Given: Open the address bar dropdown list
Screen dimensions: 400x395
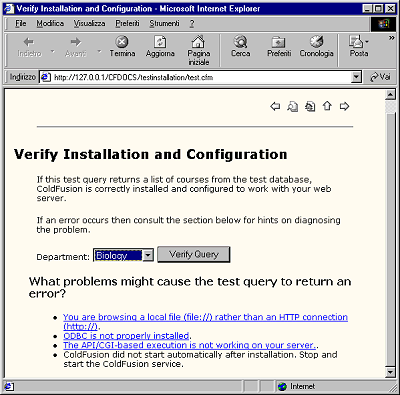Looking at the screenshot, I should (356, 77).
